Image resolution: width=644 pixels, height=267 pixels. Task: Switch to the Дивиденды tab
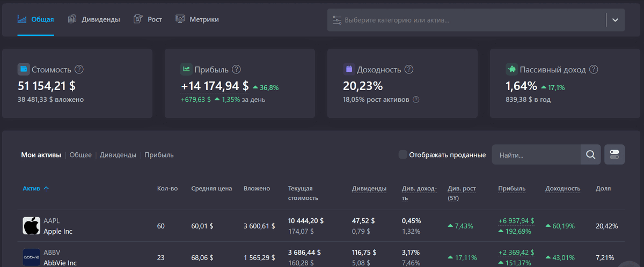point(94,19)
